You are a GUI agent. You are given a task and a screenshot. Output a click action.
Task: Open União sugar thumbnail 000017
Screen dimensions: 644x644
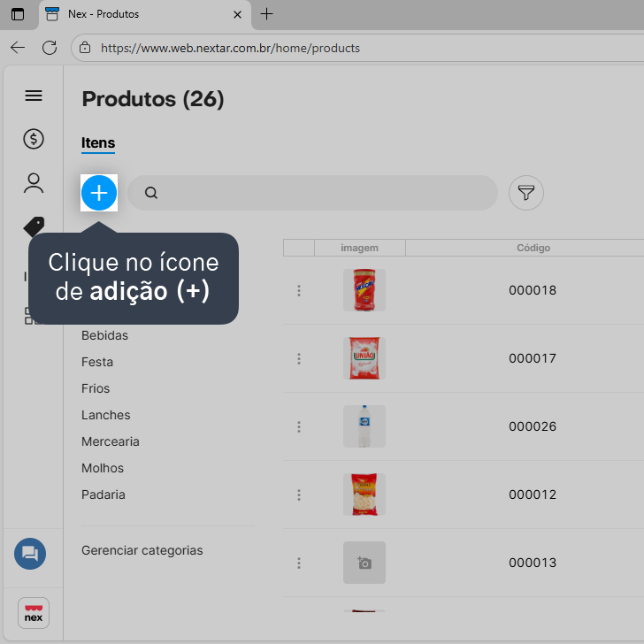(364, 358)
